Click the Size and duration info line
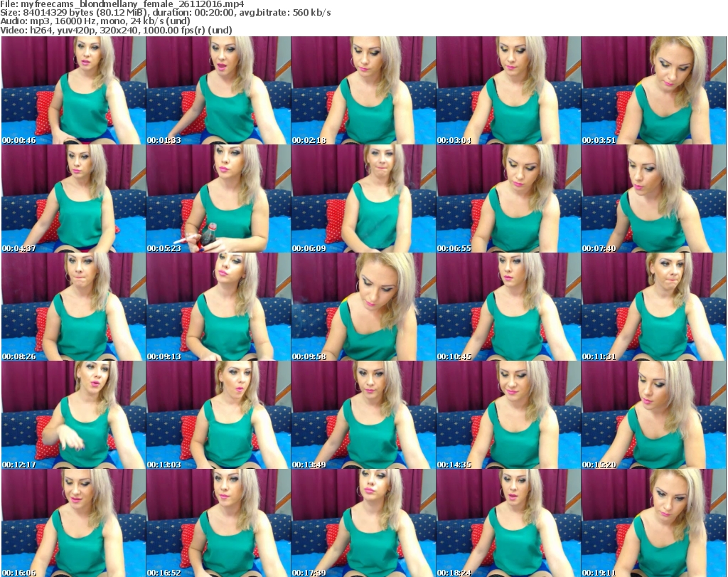 166,13
